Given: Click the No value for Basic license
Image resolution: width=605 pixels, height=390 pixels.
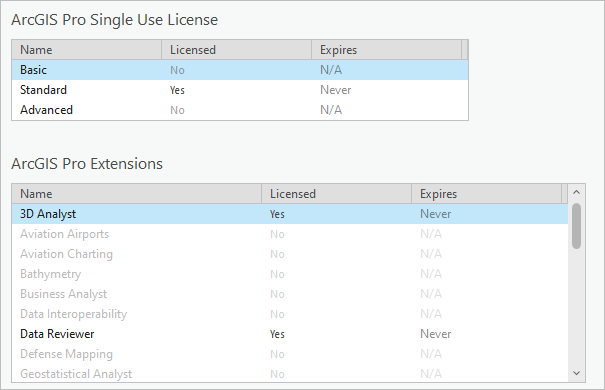Looking at the screenshot, I should [177, 70].
